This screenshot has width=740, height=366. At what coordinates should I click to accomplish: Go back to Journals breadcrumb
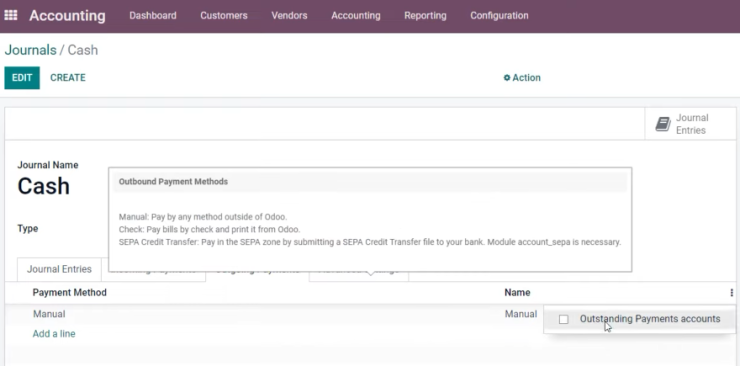pos(30,50)
